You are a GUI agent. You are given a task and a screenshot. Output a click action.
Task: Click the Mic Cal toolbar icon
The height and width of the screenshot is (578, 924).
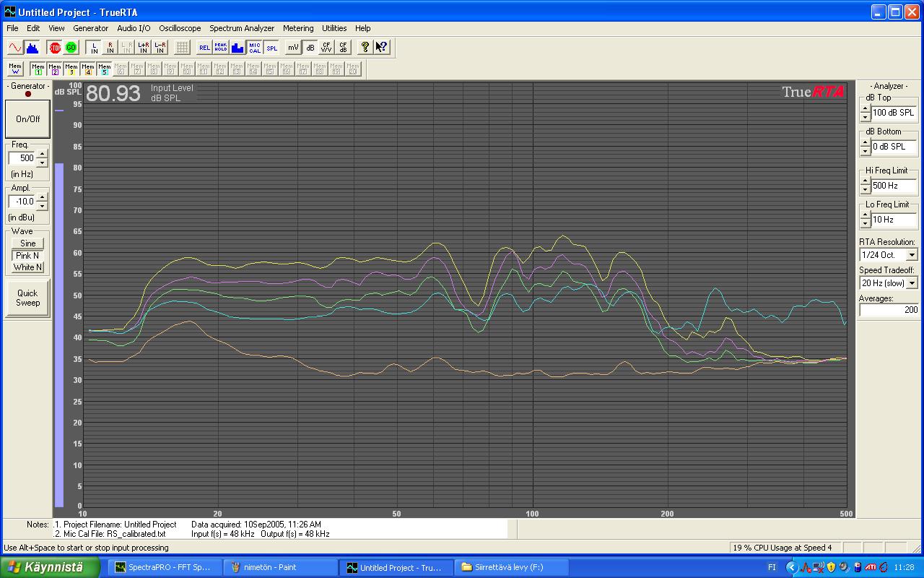(x=254, y=48)
